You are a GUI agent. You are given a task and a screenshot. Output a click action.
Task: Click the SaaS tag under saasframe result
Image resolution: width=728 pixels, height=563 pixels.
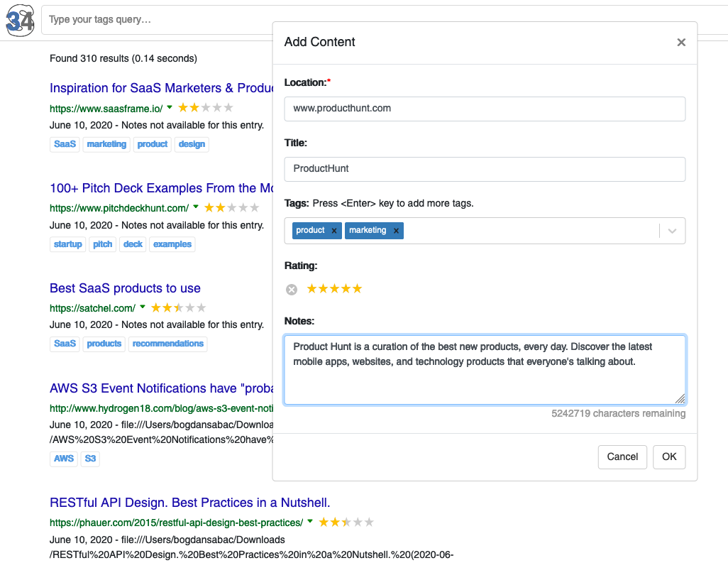pyautogui.click(x=65, y=144)
